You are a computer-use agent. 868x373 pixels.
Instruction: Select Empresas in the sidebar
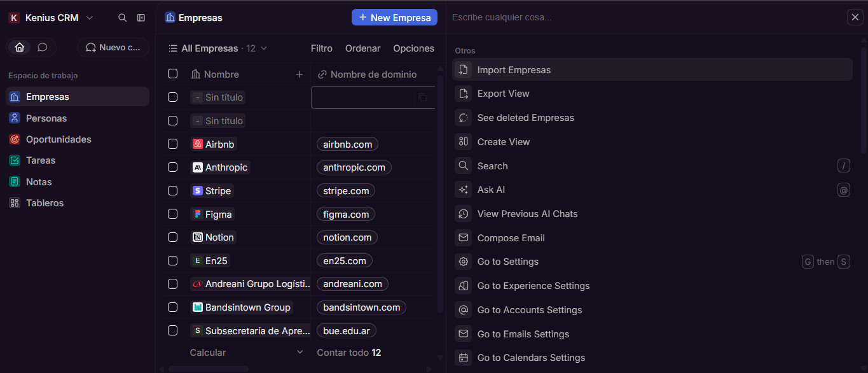pos(78,97)
